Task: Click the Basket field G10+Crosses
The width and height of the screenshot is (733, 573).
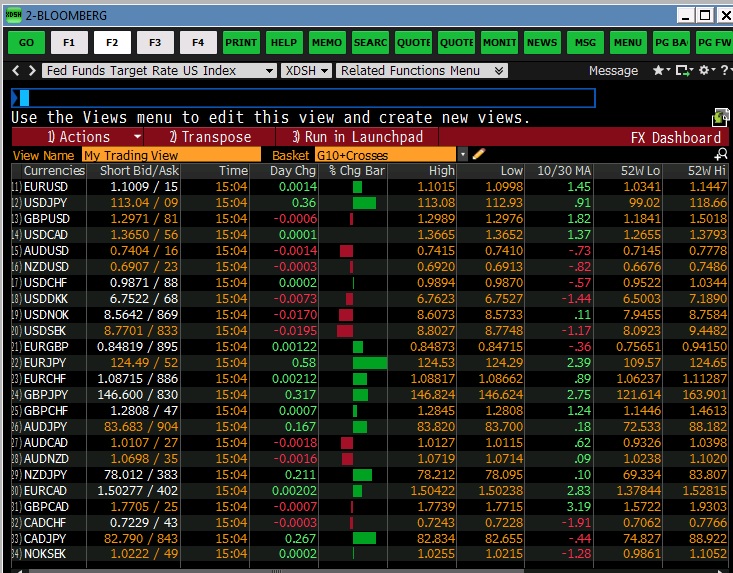Action: [x=385, y=155]
